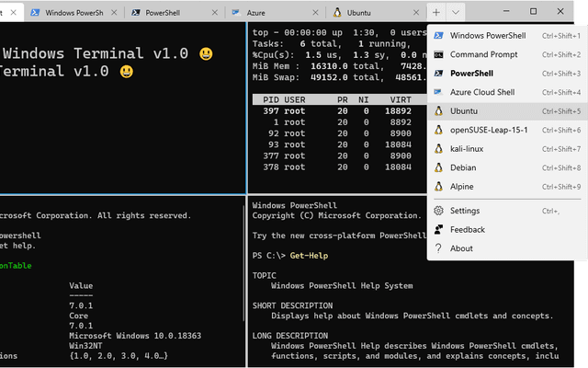Click the Get-Help command text
Image resolution: width=588 pixels, height=368 pixels.
[x=309, y=256]
